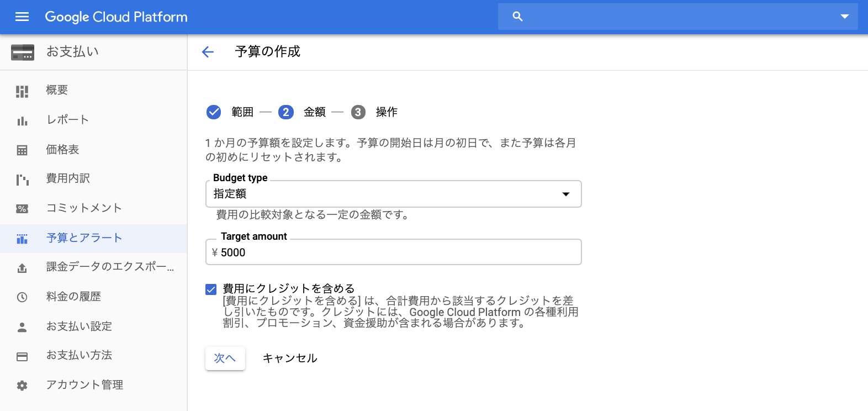Uncheck 費用にクレジットを含める checkbox
868x411 pixels.
coord(211,289)
